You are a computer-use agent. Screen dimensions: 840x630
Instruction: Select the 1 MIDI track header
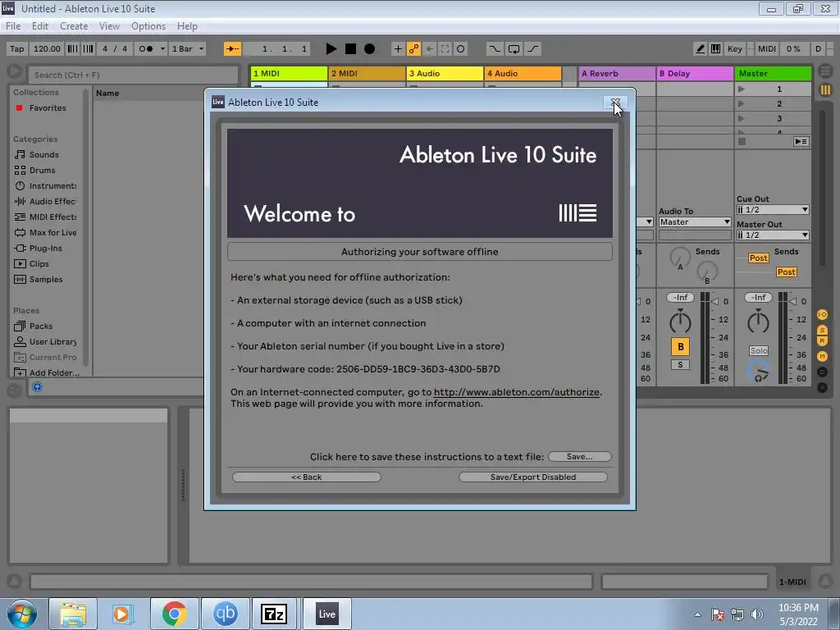point(289,73)
